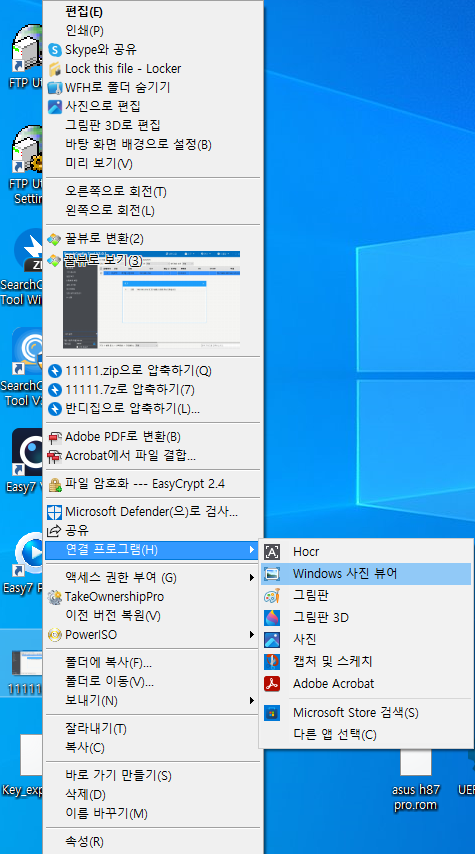Viewport: 475px width, 854px height.
Task: Choose 바로 가기 만들기(S)
Action: tap(153, 775)
